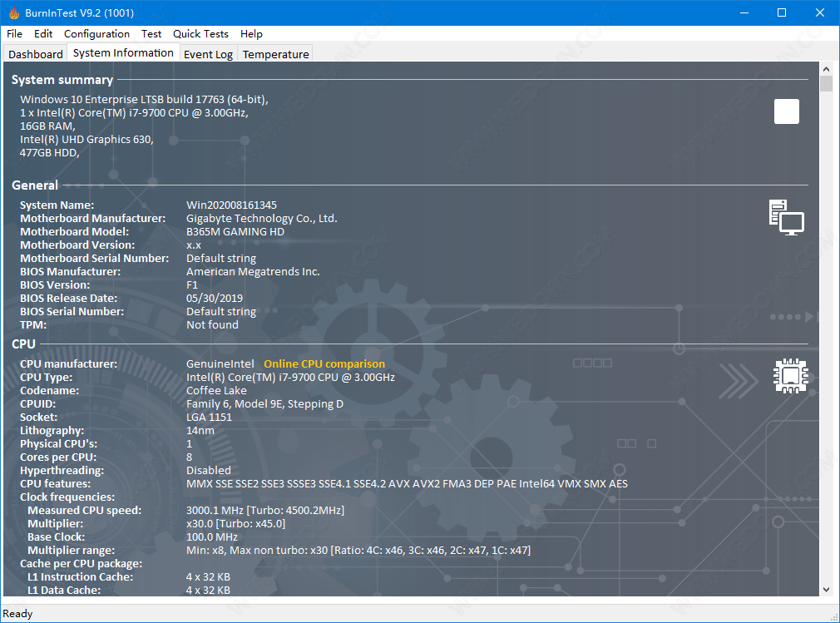Click the L1 Instruction Cache label
This screenshot has width=840, height=623.
tap(81, 577)
